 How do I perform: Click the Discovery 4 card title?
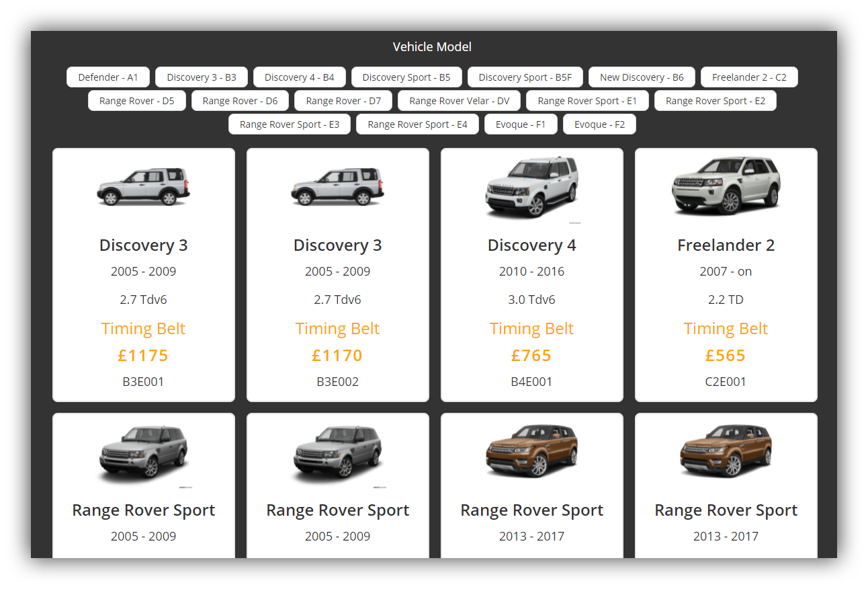(x=532, y=245)
